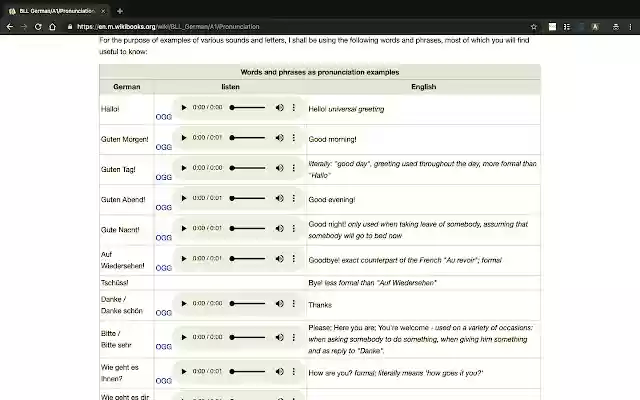Viewport: 640px width, 400px height.
Task: Go forward to the next page
Action: pyautogui.click(x=24, y=27)
